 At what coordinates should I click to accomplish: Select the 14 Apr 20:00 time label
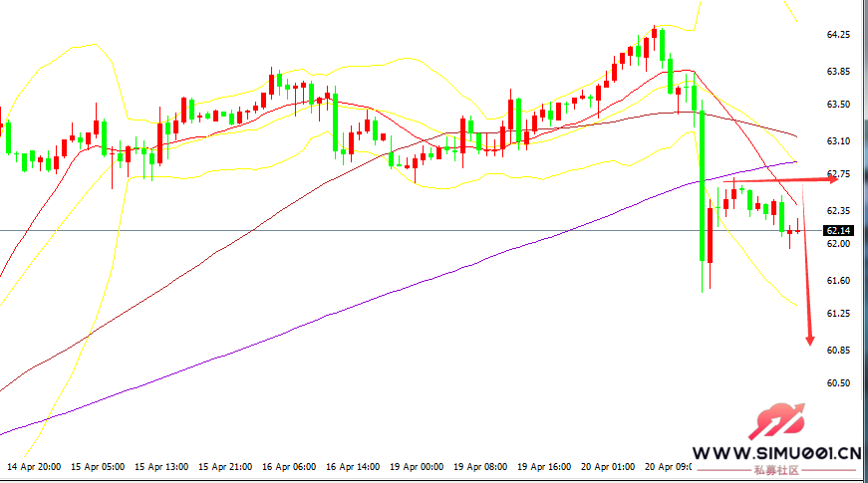pos(34,466)
